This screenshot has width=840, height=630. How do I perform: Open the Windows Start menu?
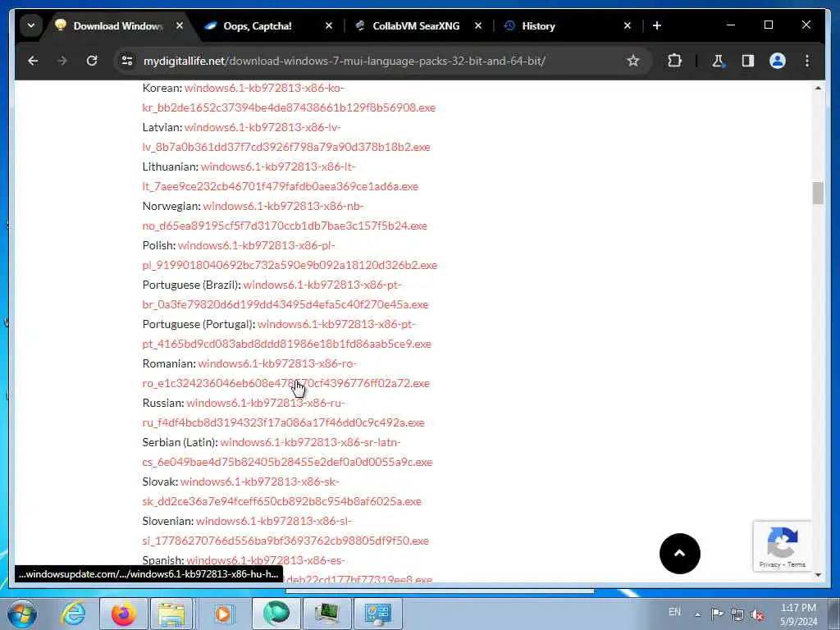21,614
